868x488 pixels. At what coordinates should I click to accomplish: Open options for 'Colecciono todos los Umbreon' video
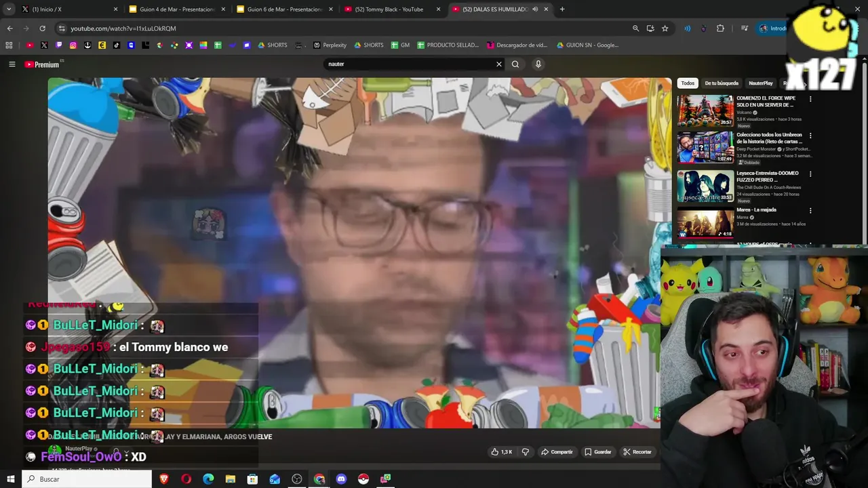pos(810,136)
